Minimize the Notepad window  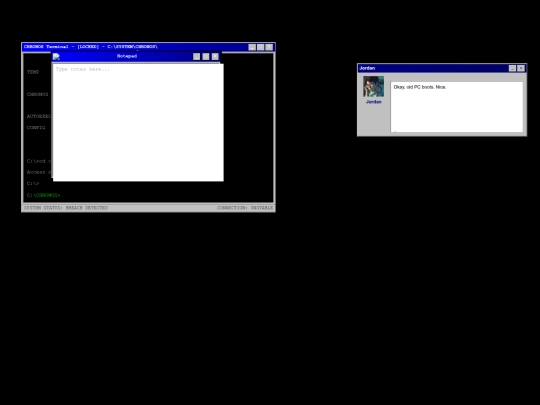(x=196, y=56)
